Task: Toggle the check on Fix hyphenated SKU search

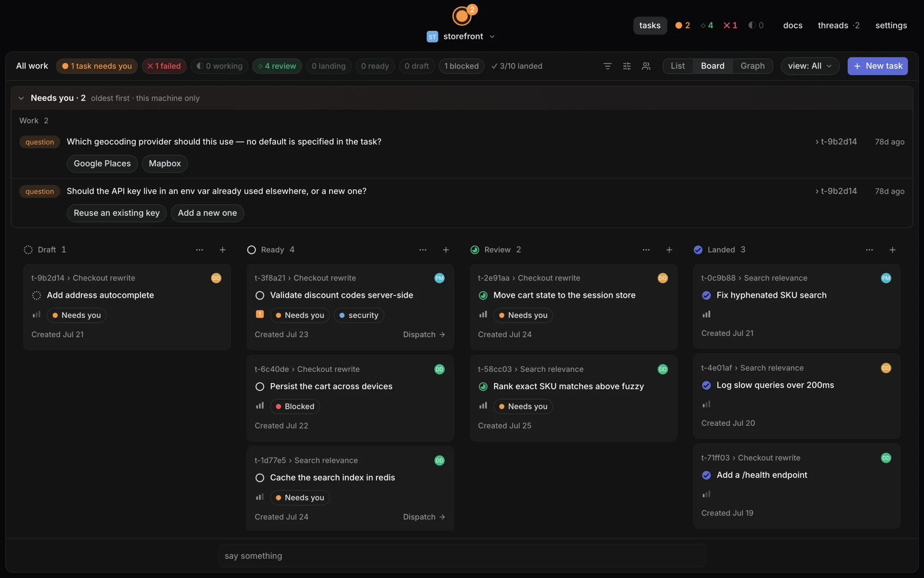Action: tap(706, 295)
